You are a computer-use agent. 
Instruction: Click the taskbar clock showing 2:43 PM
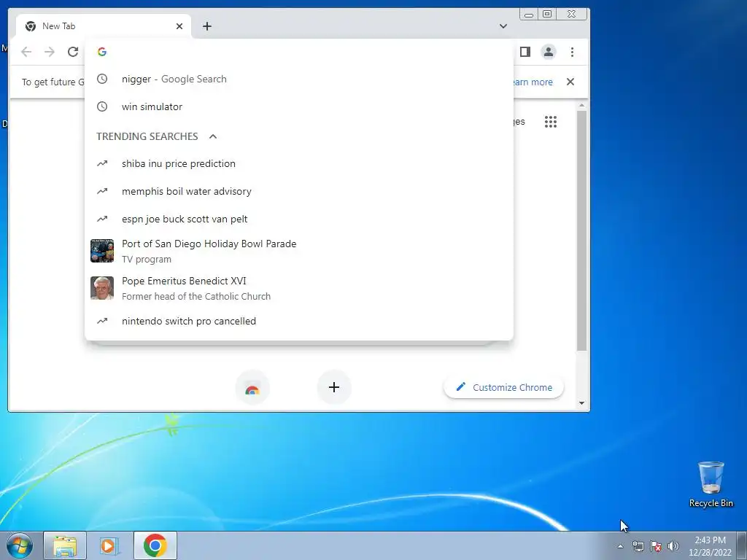tap(710, 546)
